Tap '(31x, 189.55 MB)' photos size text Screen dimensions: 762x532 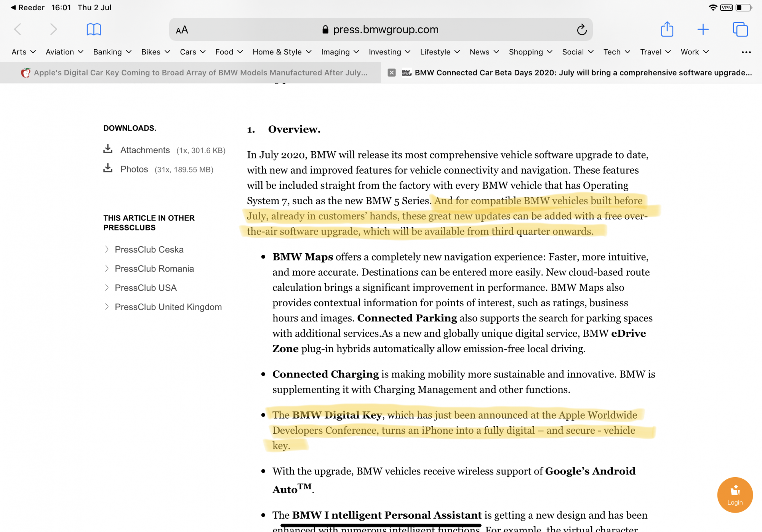[184, 169]
